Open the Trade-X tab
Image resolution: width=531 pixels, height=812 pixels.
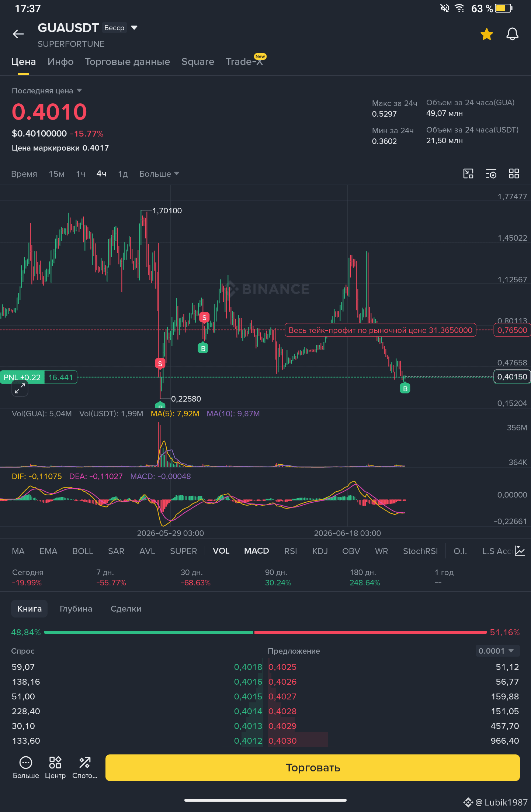coord(244,62)
